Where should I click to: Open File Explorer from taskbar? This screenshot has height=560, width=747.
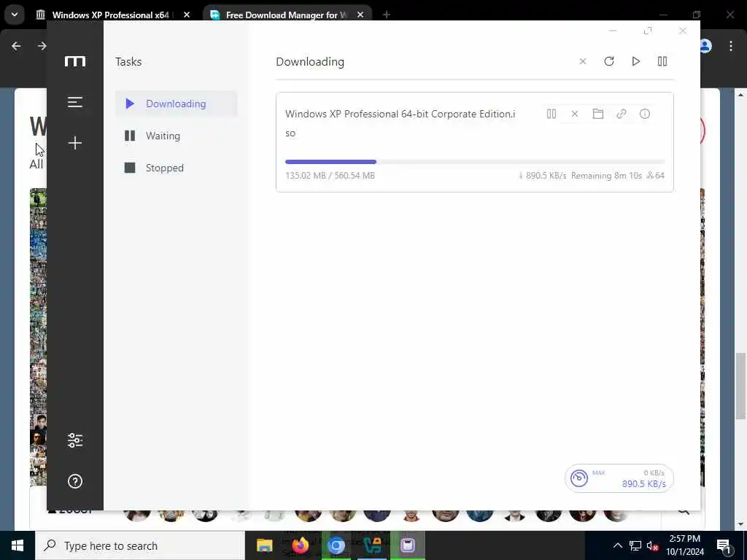pyautogui.click(x=264, y=545)
